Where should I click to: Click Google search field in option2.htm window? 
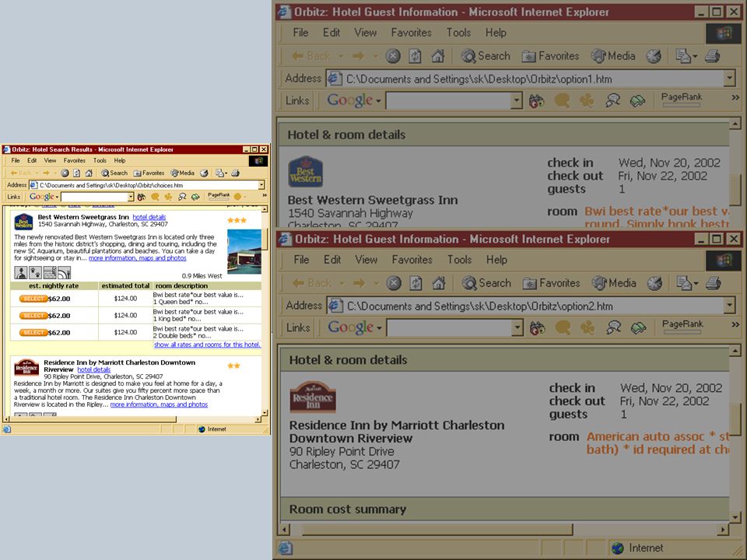(x=449, y=327)
